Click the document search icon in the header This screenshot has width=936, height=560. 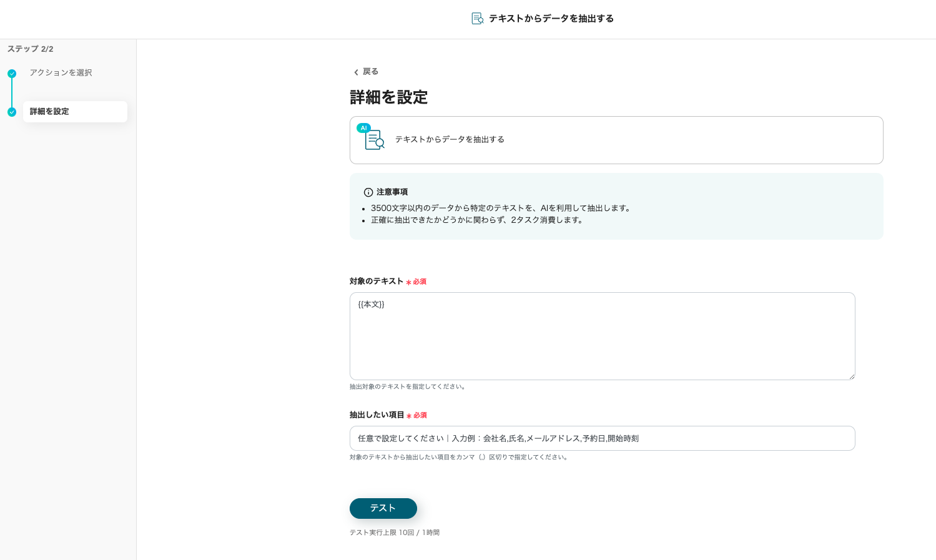(x=477, y=19)
